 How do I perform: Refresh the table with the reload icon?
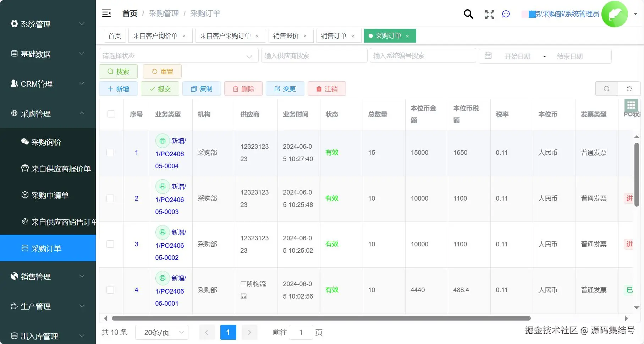tap(629, 89)
